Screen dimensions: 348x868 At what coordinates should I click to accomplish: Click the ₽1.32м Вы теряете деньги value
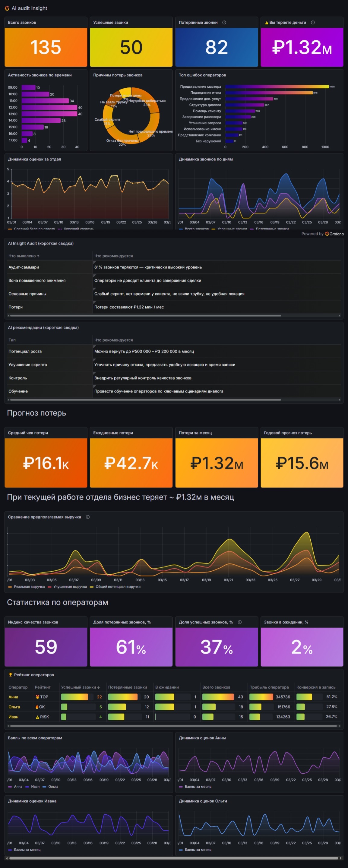pyautogui.click(x=302, y=48)
